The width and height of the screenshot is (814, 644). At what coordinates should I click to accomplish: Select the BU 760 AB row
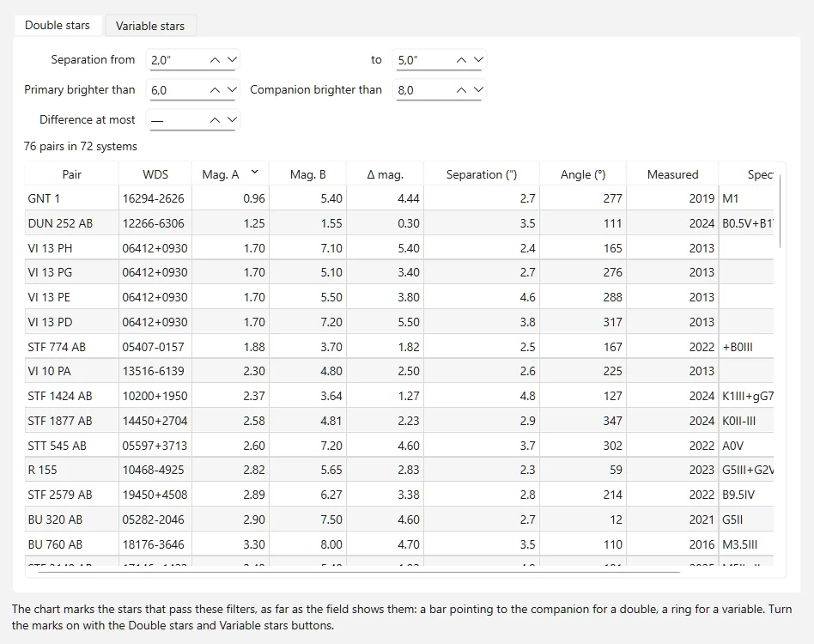pos(399,544)
